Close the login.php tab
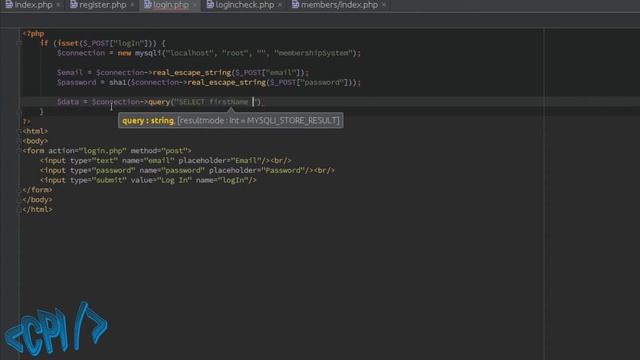The height and width of the screenshot is (360, 640). pos(195,5)
